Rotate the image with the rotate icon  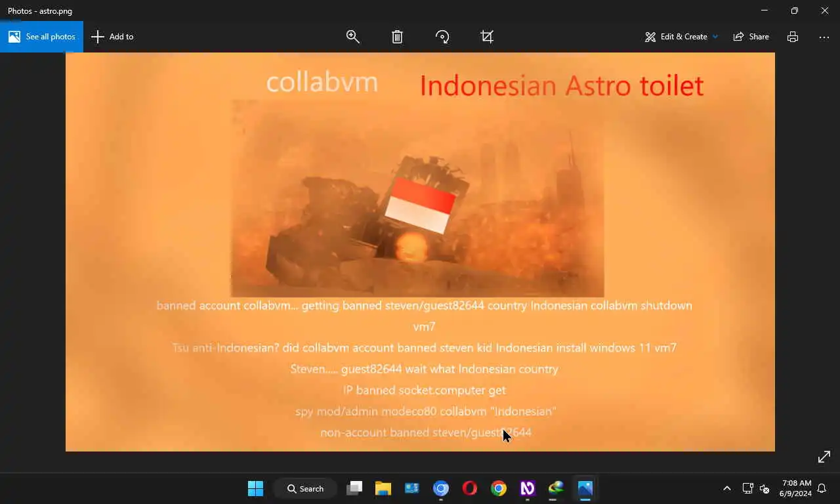pyautogui.click(x=442, y=37)
